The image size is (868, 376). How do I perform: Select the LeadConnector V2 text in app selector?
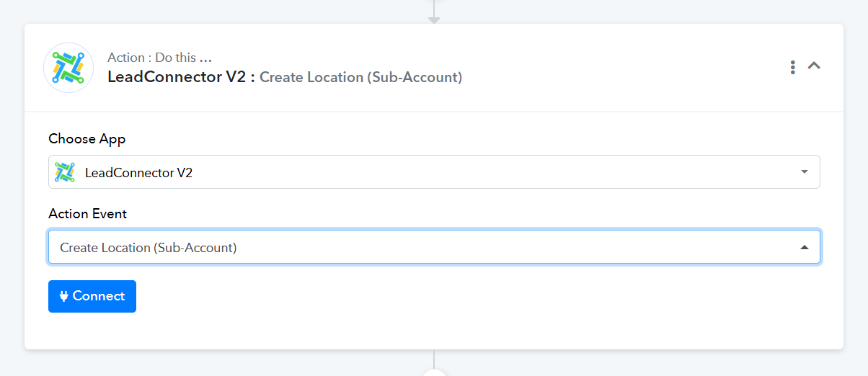138,173
